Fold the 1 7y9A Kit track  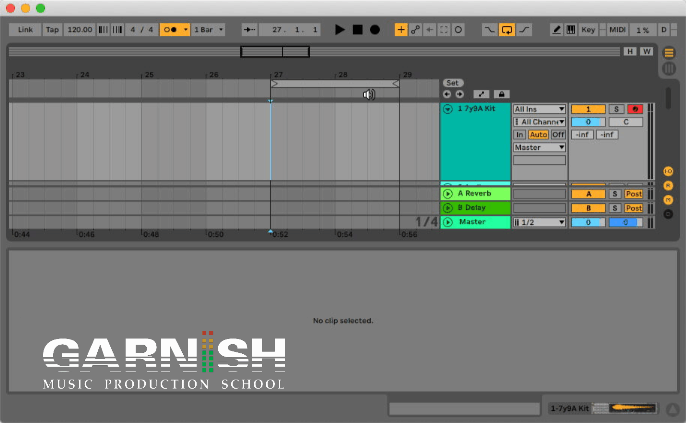(448, 109)
